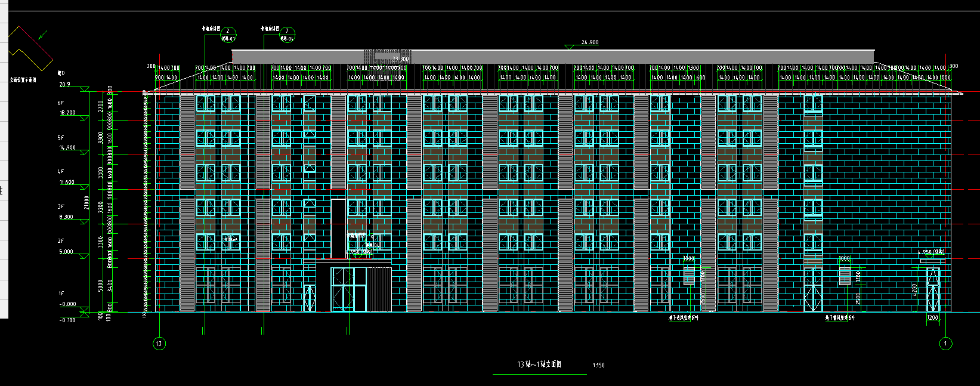Click the 24.900 roof elevation label
This screenshot has height=386, width=980.
589,42
